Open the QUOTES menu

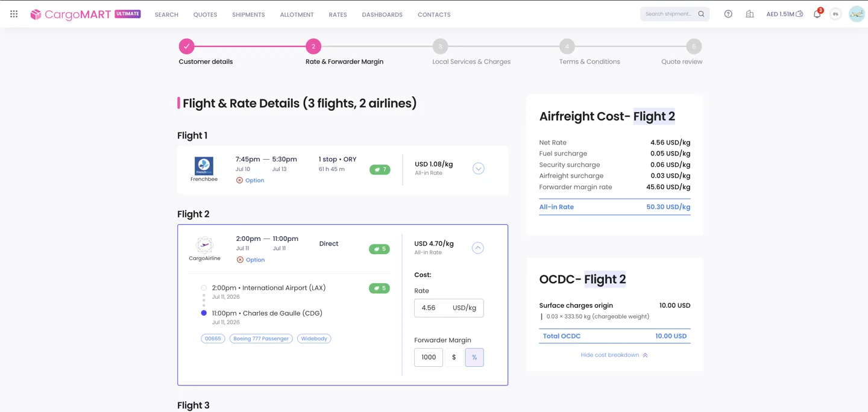(x=205, y=14)
